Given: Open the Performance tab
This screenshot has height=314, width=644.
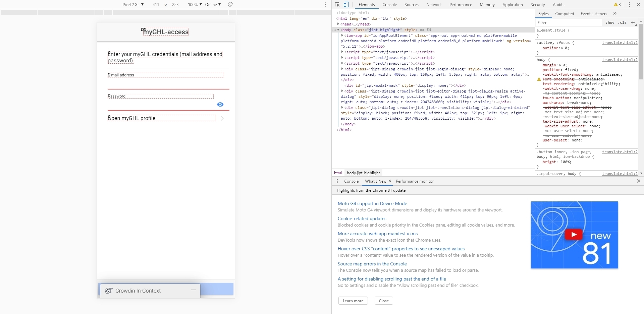Looking at the screenshot, I should 461,4.
